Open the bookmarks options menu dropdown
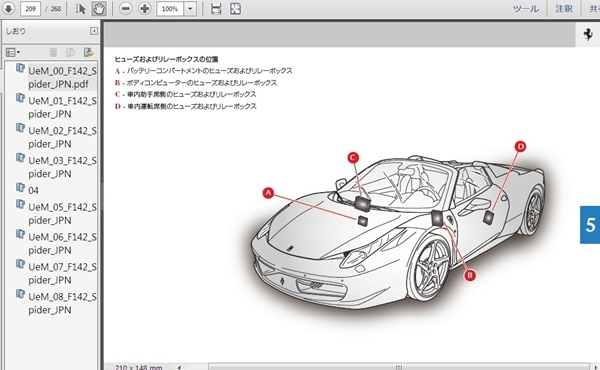Viewport: 600px width, 370px height. pyautogui.click(x=13, y=52)
